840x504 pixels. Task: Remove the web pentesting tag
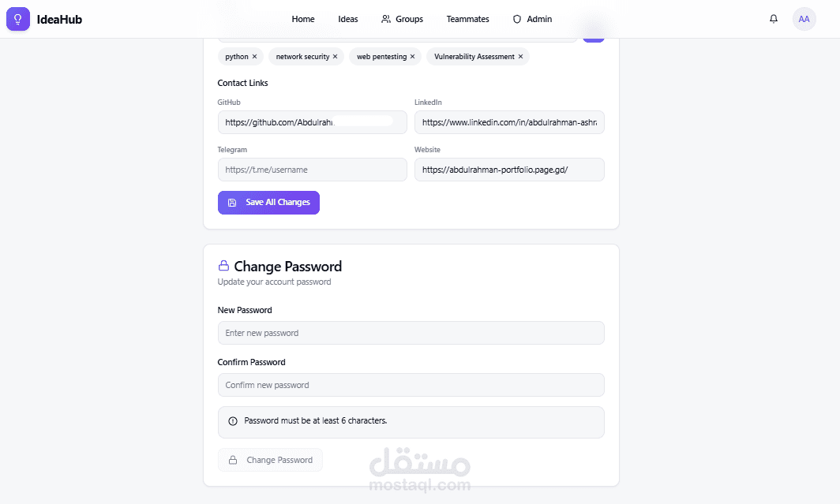coord(412,57)
